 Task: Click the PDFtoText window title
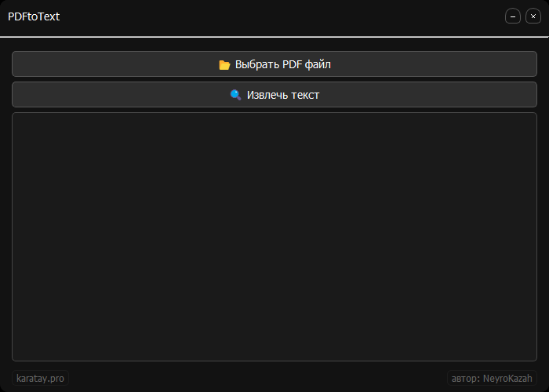pyautogui.click(x=34, y=16)
